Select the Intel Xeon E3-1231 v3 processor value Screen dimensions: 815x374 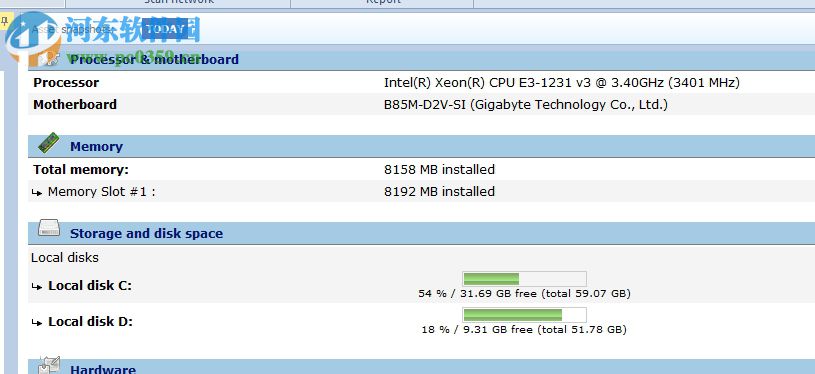(x=561, y=83)
